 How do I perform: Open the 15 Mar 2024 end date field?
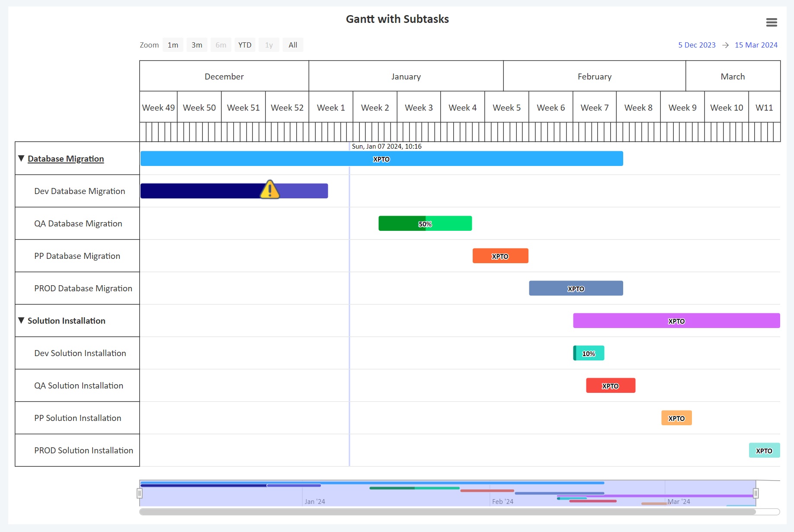pyautogui.click(x=756, y=45)
